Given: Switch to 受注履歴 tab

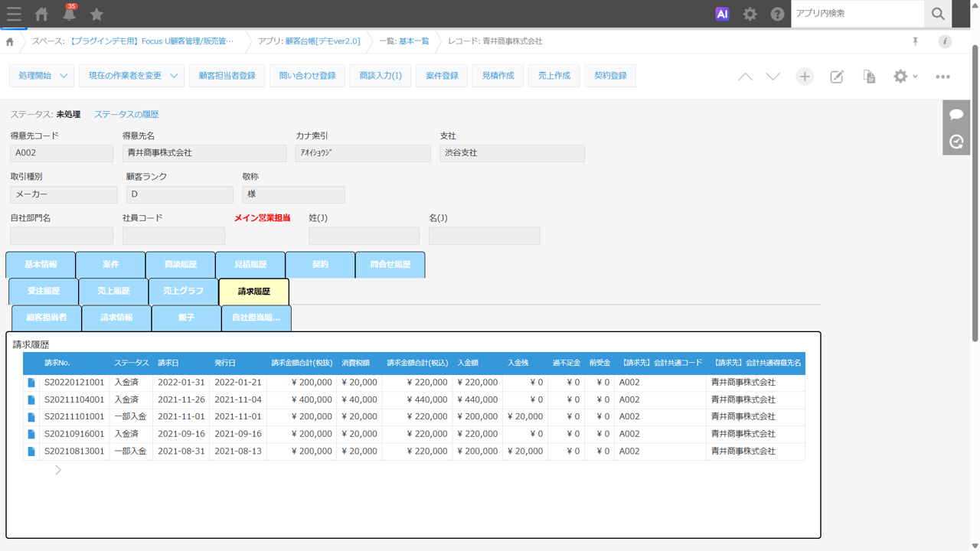Looking at the screenshot, I should (x=44, y=292).
